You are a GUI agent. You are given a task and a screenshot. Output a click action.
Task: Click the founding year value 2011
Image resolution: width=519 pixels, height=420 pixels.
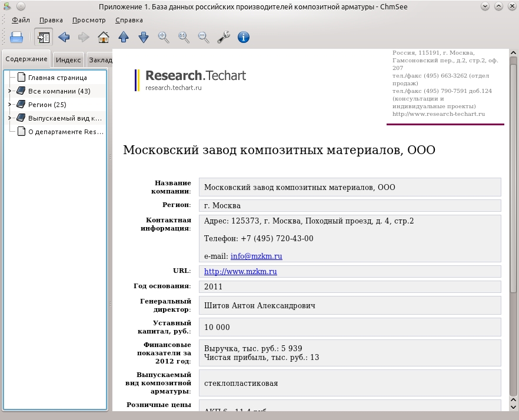tap(213, 286)
